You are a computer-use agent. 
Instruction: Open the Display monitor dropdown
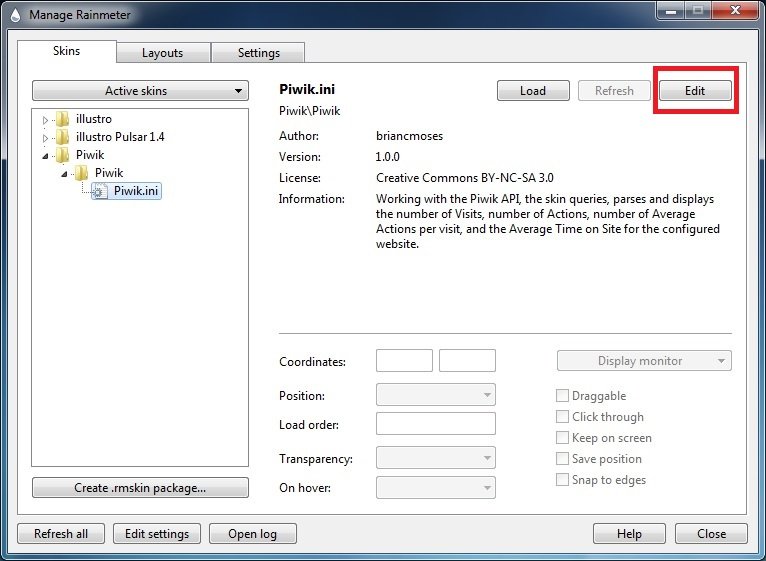click(x=644, y=361)
